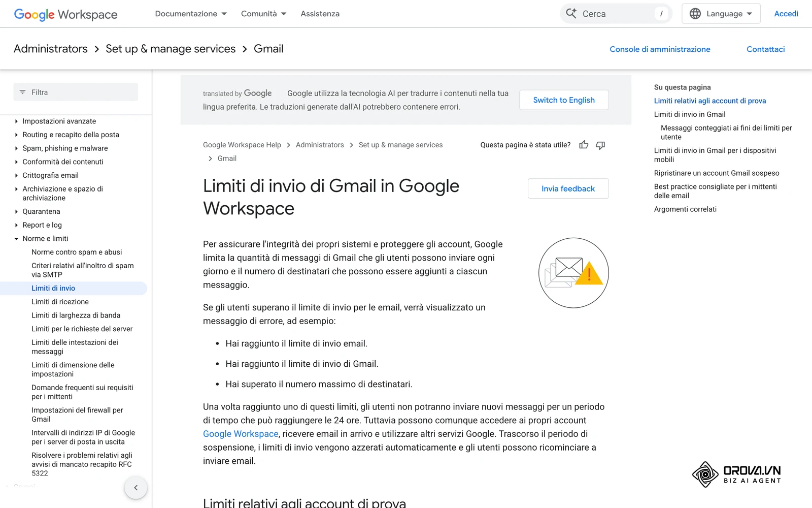Open Limiti di larghezza di banda
This screenshot has height=508, width=812.
click(76, 315)
